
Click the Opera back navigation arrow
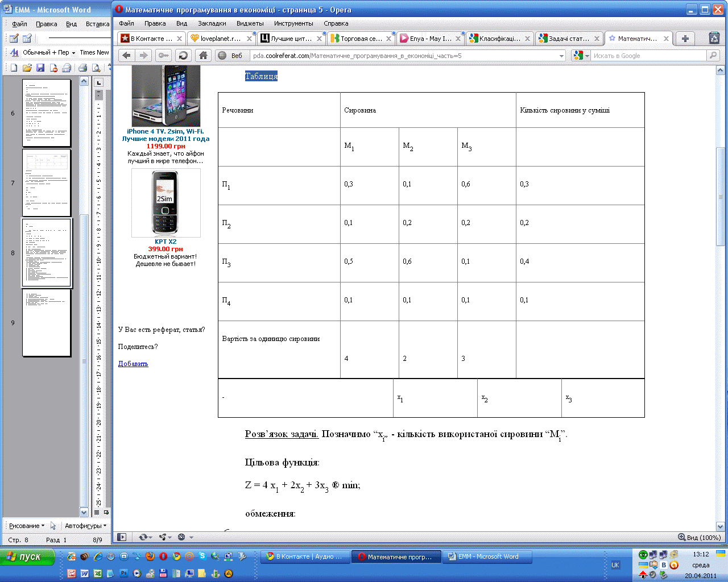pyautogui.click(x=126, y=55)
